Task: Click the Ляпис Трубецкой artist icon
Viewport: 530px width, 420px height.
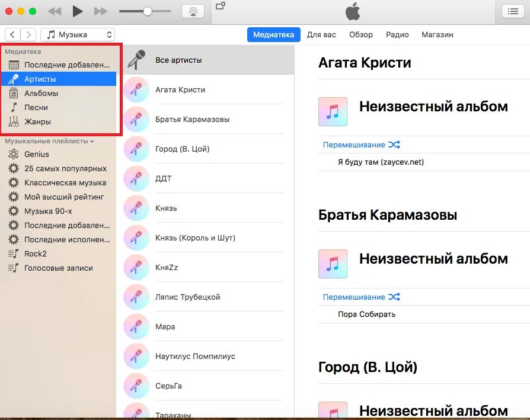Action: coord(136,297)
